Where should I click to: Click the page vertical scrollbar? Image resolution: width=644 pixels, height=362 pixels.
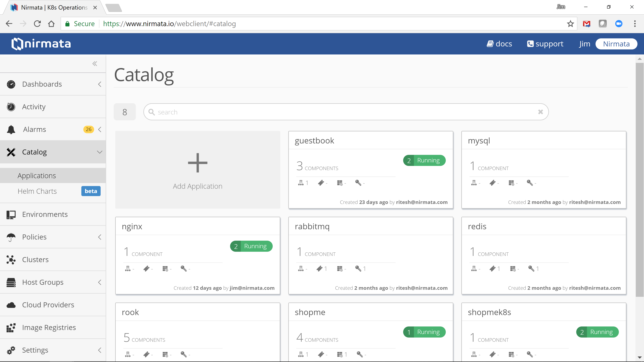pos(639,180)
